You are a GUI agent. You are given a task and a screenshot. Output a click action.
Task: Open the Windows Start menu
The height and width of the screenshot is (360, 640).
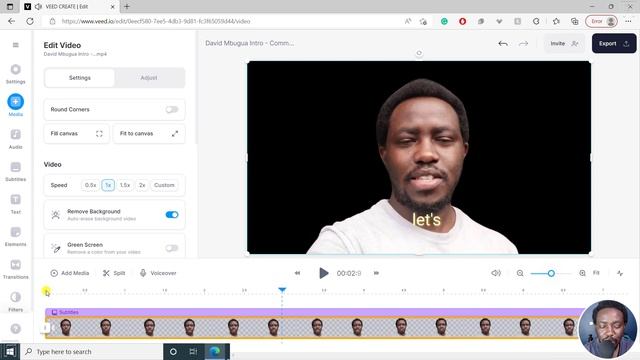[10, 351]
